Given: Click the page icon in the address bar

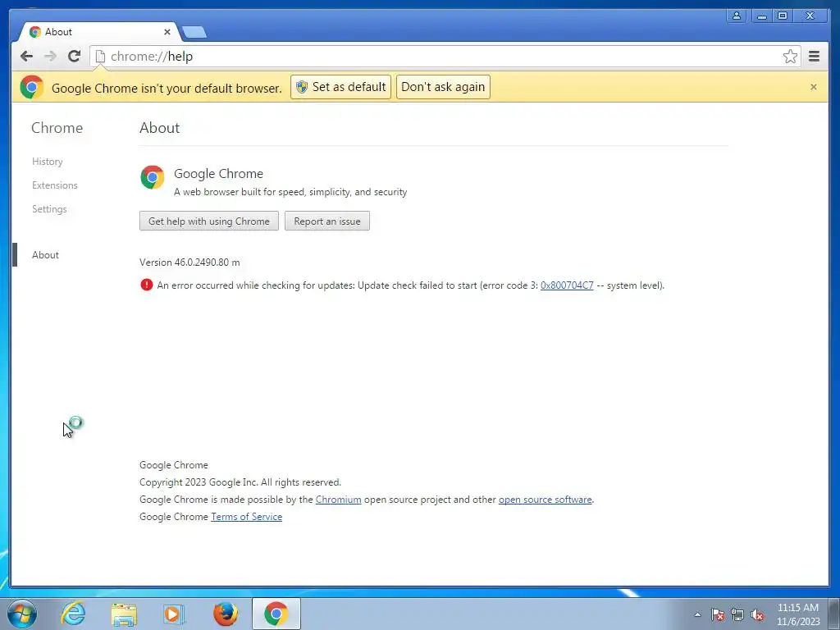Looking at the screenshot, I should tap(100, 57).
